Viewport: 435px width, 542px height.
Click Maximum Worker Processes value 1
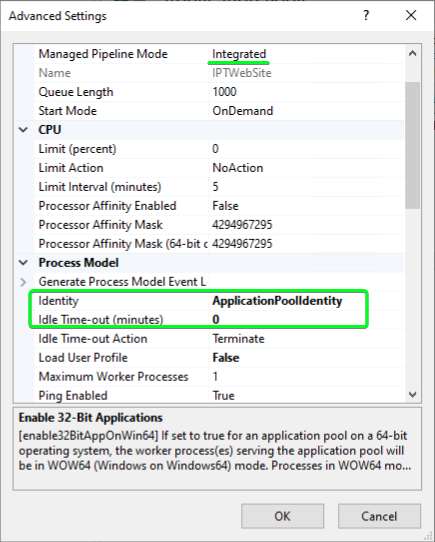point(215,377)
